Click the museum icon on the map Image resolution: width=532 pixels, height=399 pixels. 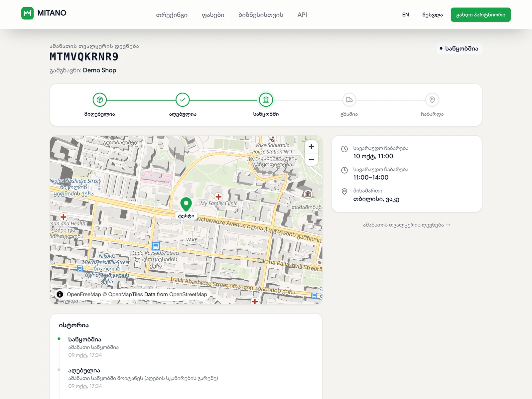coord(308,194)
